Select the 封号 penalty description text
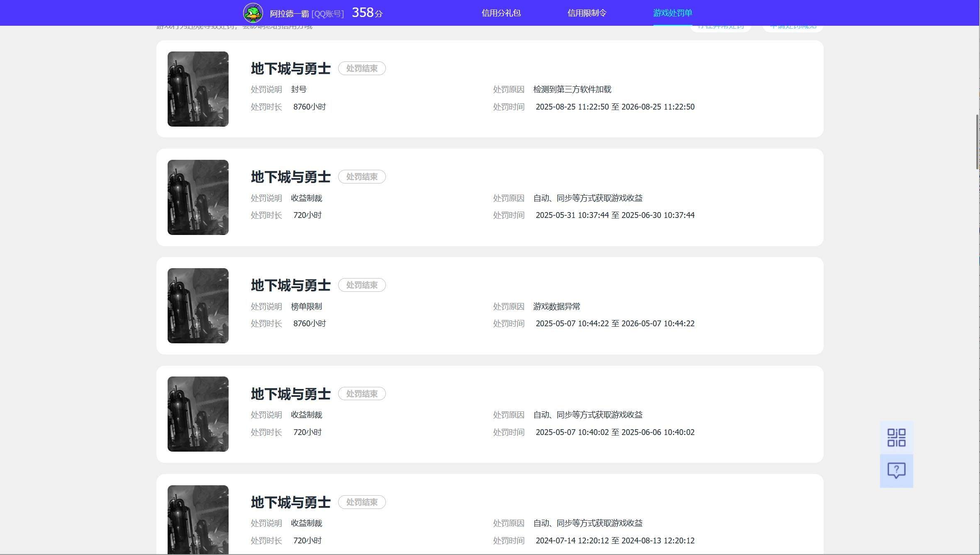 point(299,89)
